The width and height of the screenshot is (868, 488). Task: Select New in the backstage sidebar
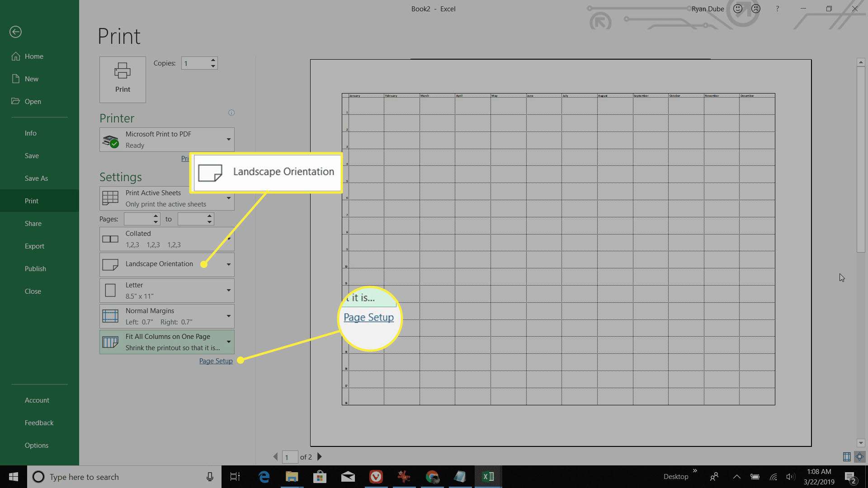(39, 79)
